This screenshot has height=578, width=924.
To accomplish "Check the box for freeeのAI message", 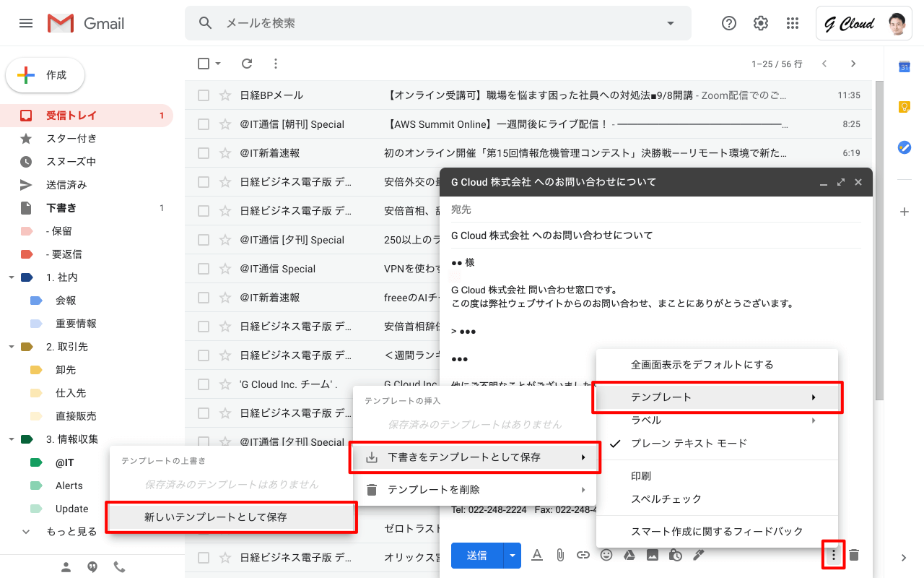I will tap(204, 298).
